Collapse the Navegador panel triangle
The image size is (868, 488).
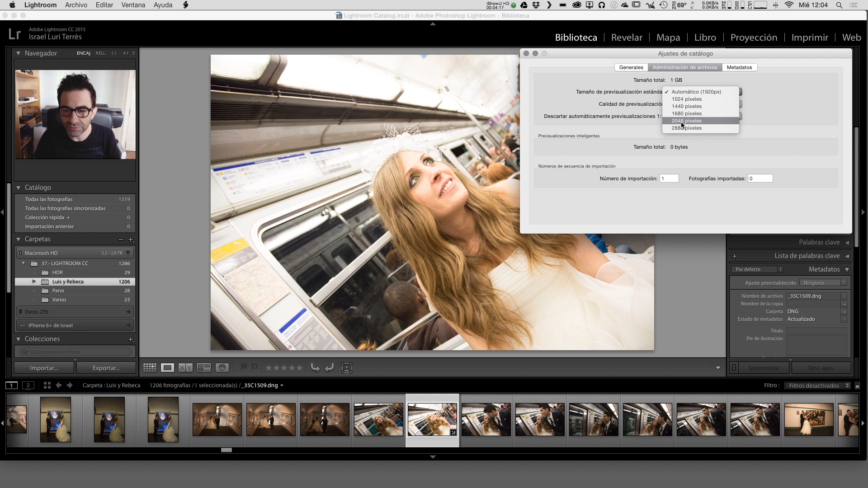(19, 53)
